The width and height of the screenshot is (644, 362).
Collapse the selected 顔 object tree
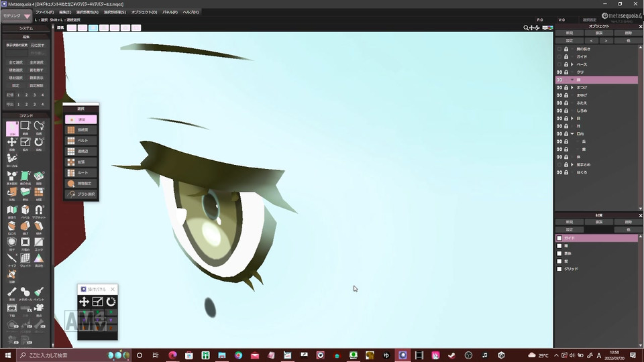click(x=572, y=80)
